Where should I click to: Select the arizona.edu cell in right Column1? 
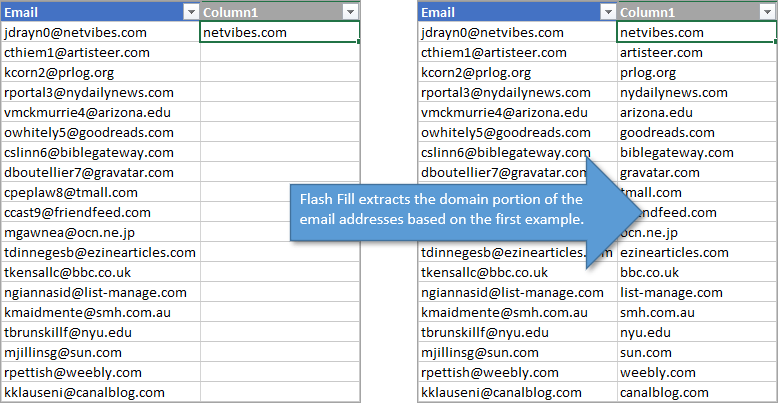click(656, 112)
